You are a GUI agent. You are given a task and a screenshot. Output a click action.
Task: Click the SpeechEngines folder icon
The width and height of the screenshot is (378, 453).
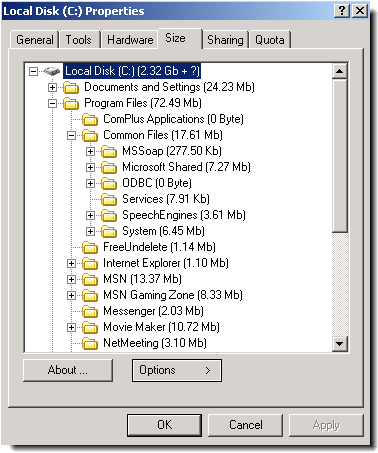[109, 216]
